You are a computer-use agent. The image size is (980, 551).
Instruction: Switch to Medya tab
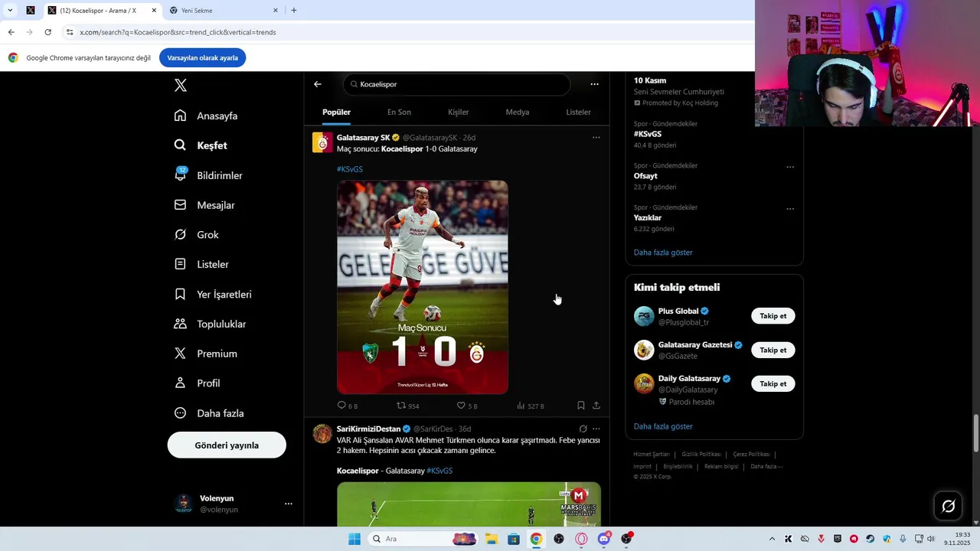pyautogui.click(x=518, y=112)
